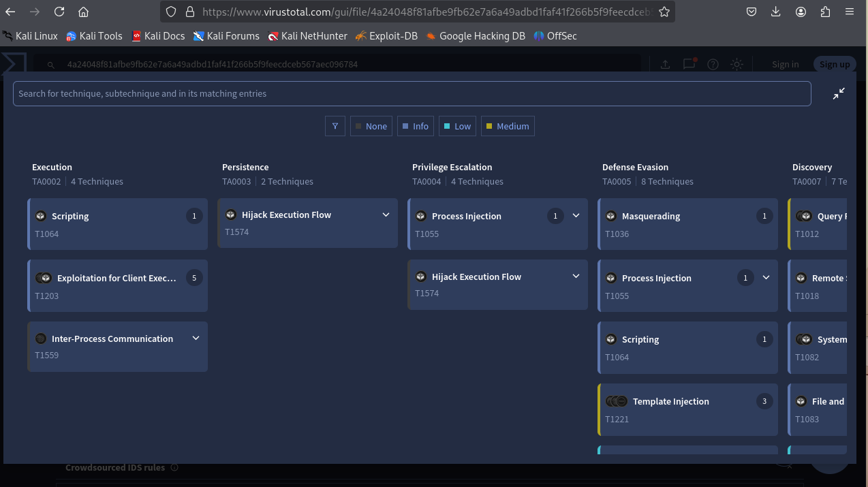Image resolution: width=868 pixels, height=487 pixels.
Task: Open the Kali Tools bookmark
Action: tap(94, 36)
